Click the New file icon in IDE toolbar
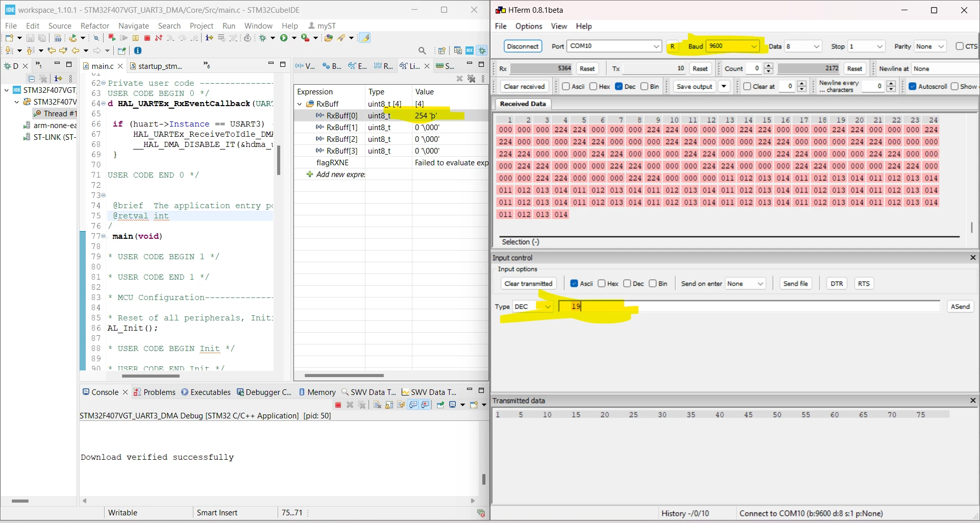This screenshot has height=523, width=980. pos(9,38)
